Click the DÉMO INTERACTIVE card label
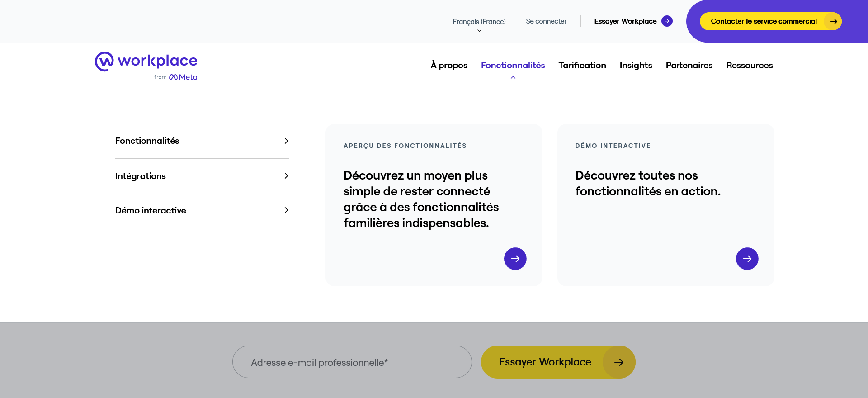This screenshot has width=868, height=398. coord(613,146)
